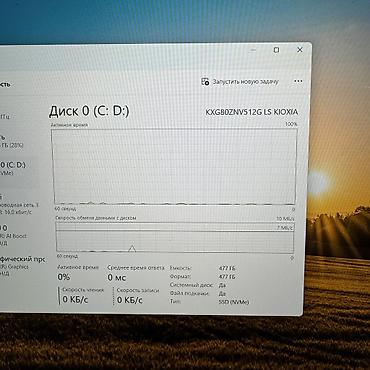Click 60 секунд label under active time graph

(x=65, y=209)
